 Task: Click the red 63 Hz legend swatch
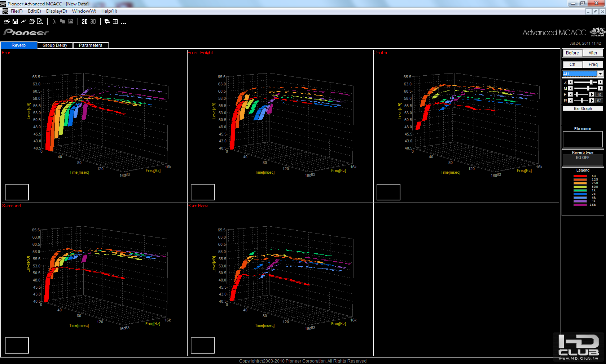(x=580, y=176)
